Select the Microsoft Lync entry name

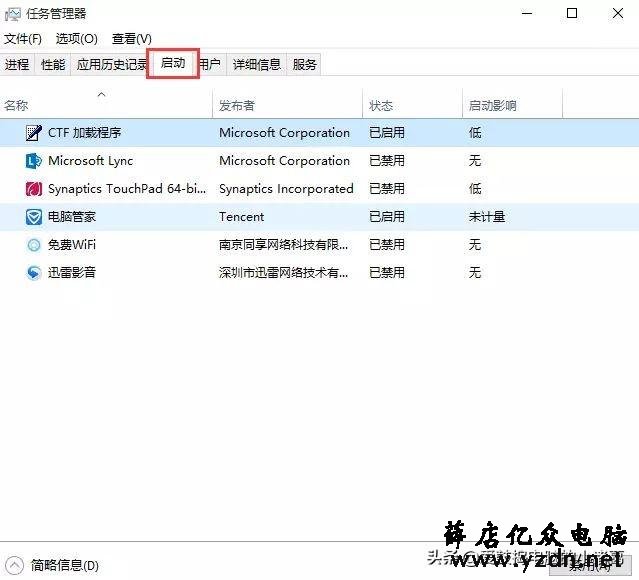pyautogui.click(x=90, y=161)
